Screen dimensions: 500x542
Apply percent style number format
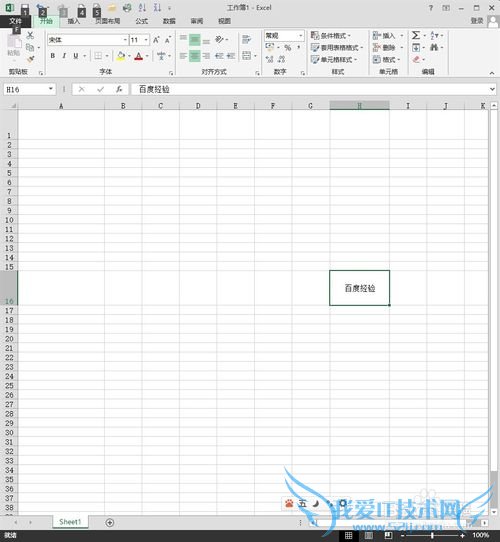coord(288,48)
